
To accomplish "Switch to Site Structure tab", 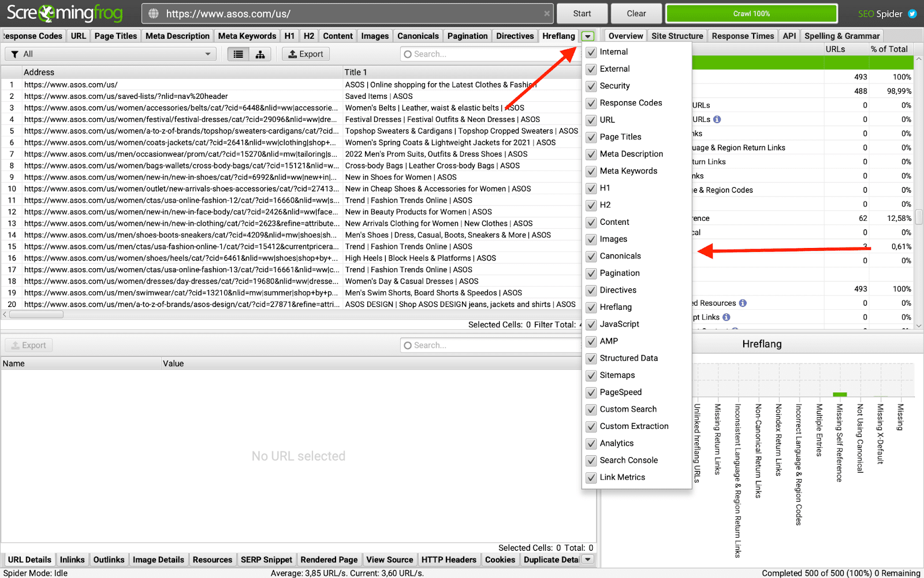I will coord(677,36).
